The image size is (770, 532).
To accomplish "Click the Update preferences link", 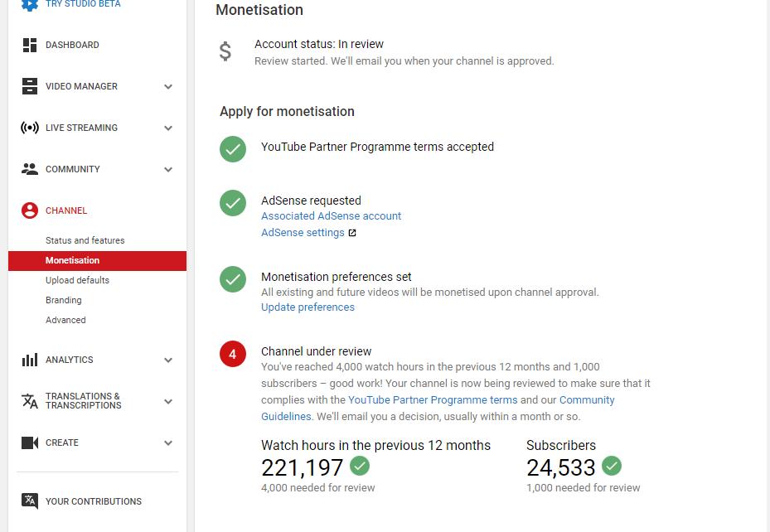I will coord(308,307).
